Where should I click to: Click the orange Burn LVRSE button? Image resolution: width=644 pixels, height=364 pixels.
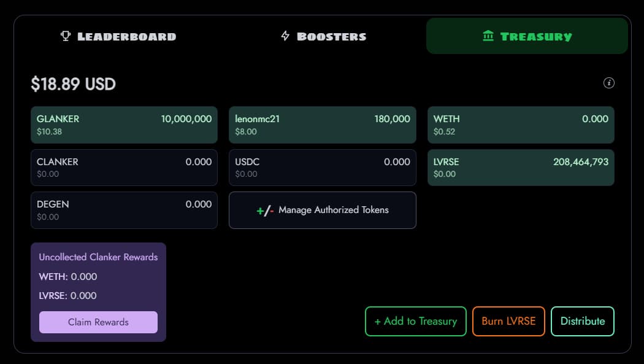pyautogui.click(x=508, y=321)
